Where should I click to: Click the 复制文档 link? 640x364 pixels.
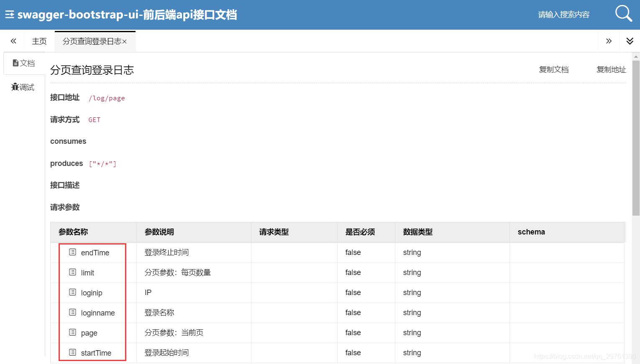coord(554,69)
